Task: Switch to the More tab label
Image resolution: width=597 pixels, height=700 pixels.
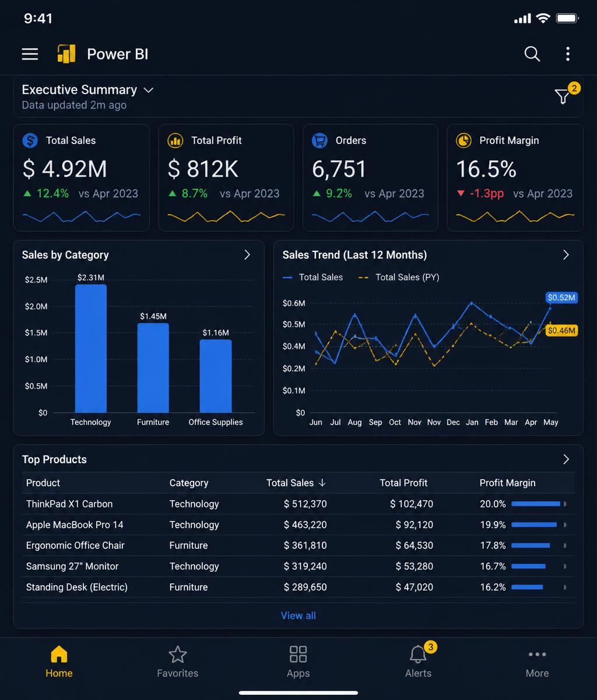Action: 537,673
